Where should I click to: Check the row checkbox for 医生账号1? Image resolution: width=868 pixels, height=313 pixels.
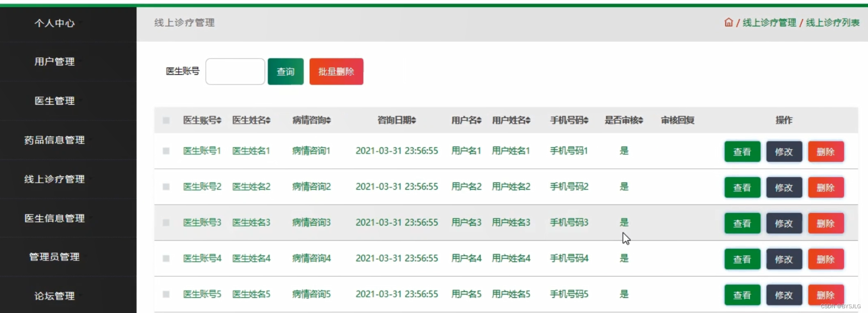(166, 151)
